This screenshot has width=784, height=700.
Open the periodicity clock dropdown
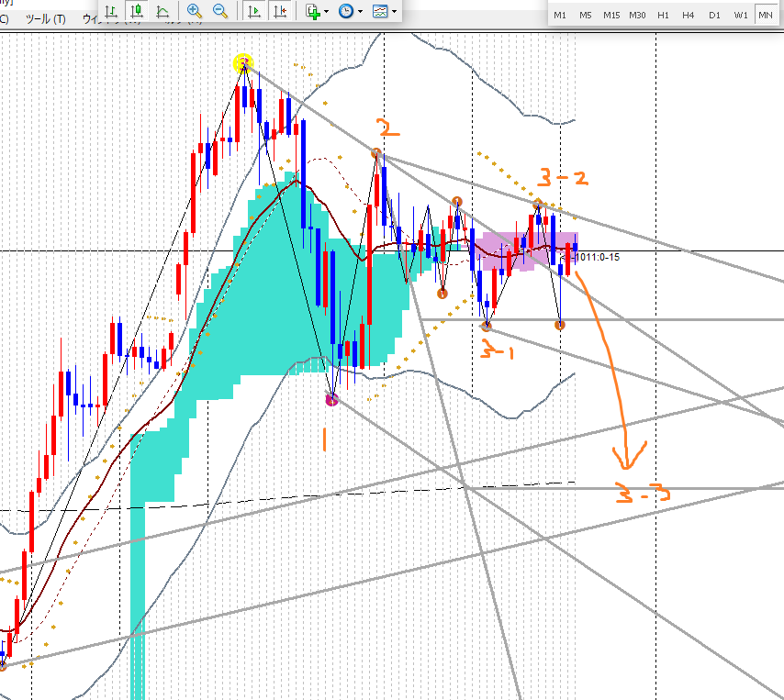pos(346,11)
